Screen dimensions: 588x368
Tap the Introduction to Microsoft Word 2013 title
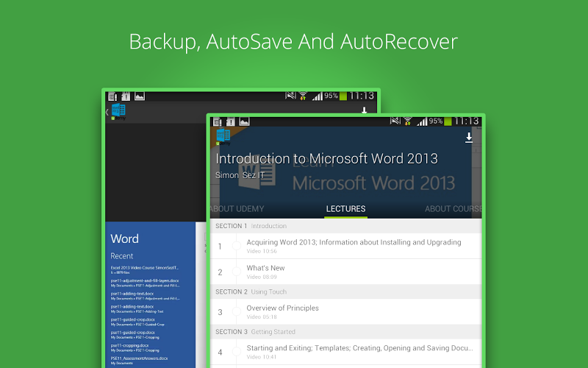pos(326,159)
